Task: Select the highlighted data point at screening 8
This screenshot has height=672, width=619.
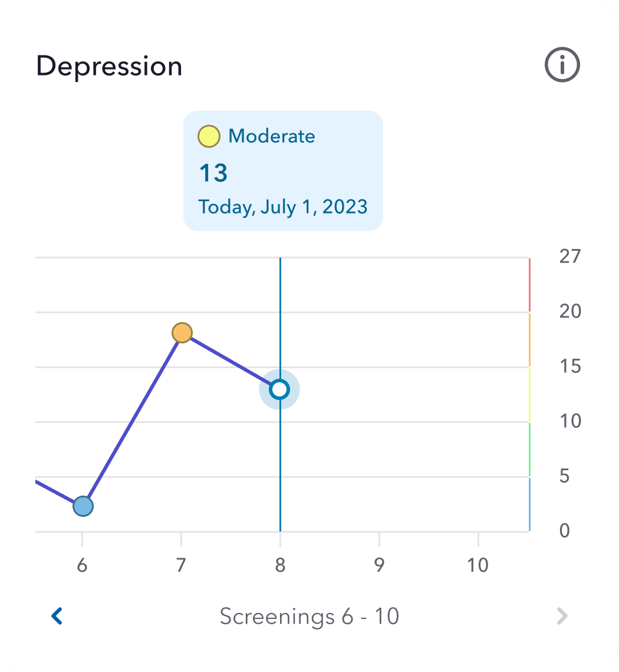Action: click(x=279, y=389)
